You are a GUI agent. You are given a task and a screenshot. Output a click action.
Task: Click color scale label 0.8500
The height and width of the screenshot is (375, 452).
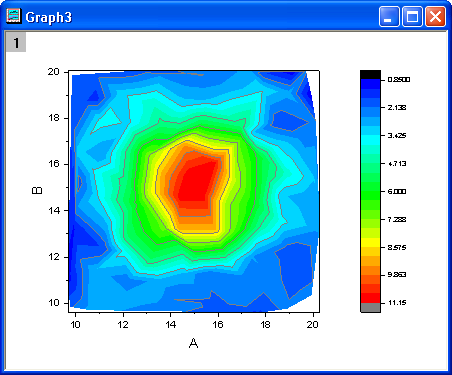[399, 80]
